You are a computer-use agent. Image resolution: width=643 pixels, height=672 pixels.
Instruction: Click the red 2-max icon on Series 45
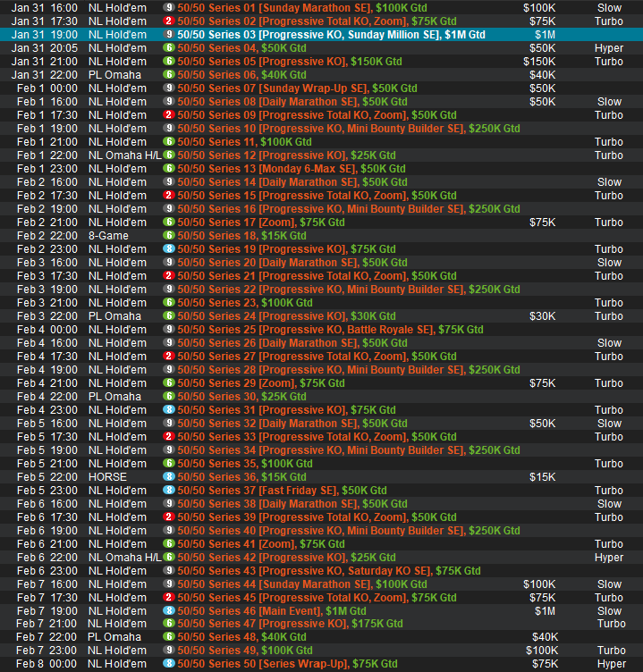[168, 597]
